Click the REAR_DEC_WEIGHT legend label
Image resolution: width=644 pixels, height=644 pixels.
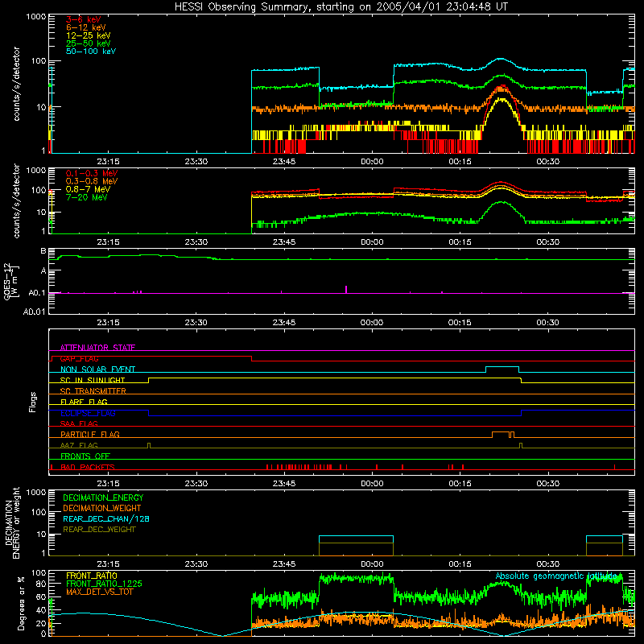99,530
